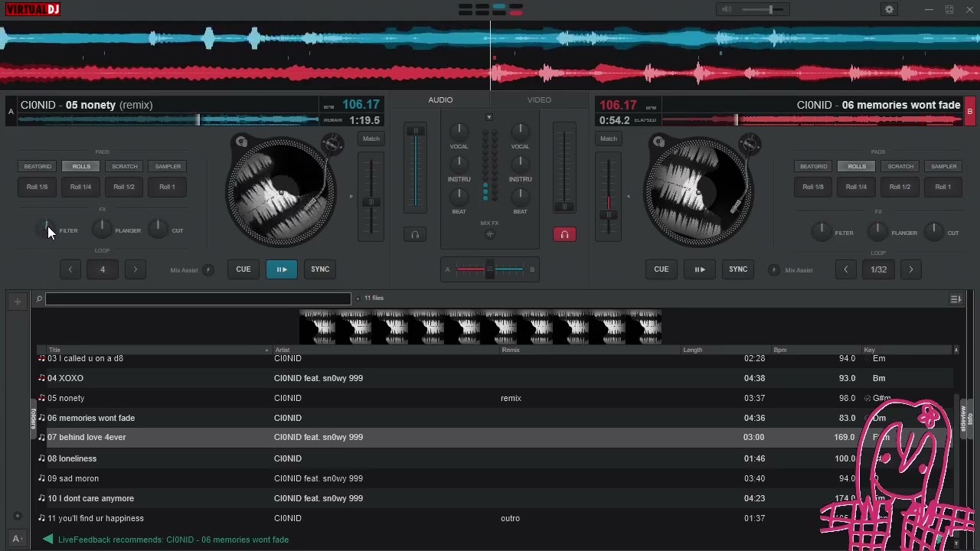Trigger deck B Roll 1 pad

pos(943,187)
